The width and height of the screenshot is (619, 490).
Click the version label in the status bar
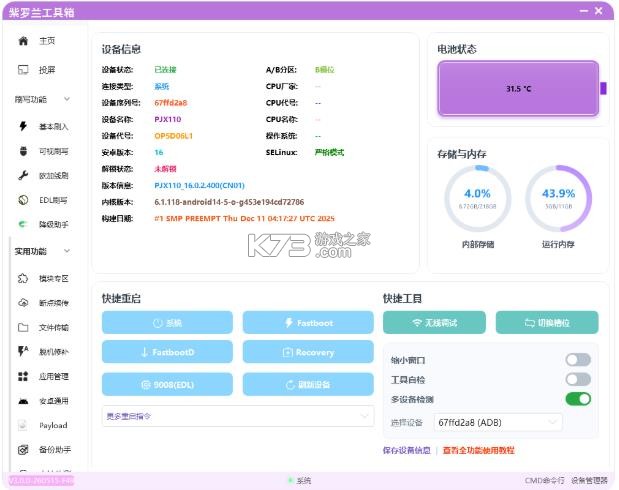tap(41, 481)
